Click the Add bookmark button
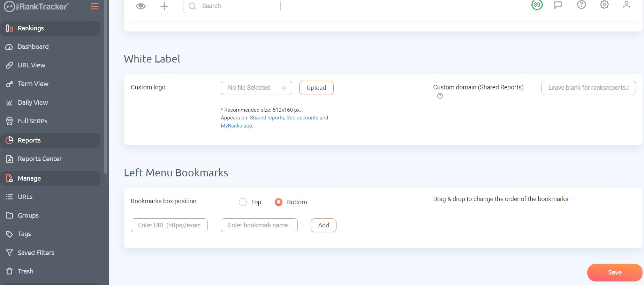Screen dimensions: 644x285 click(324, 225)
